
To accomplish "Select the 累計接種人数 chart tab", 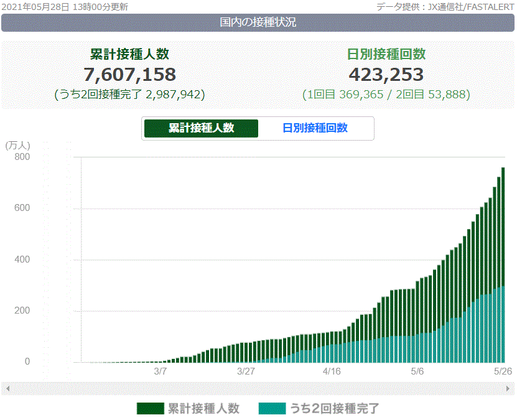I will coord(201,128).
